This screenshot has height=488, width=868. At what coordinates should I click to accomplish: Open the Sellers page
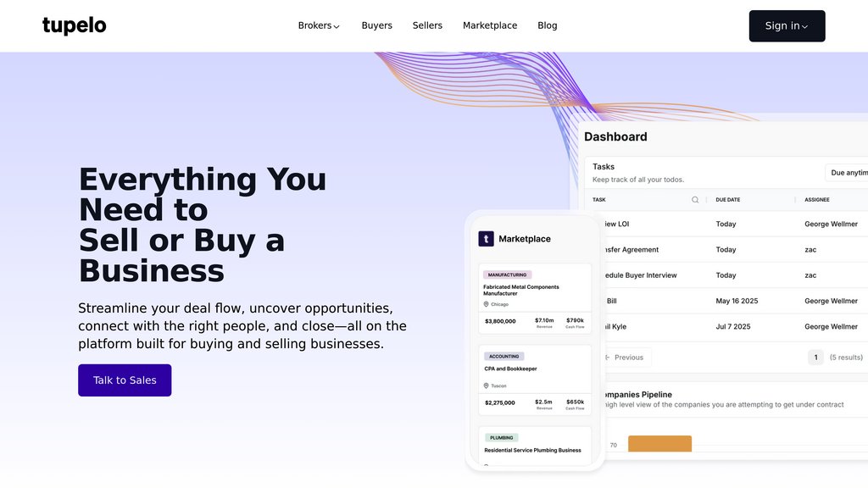pos(427,25)
